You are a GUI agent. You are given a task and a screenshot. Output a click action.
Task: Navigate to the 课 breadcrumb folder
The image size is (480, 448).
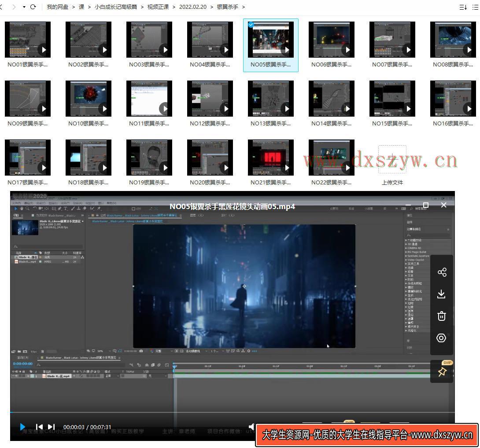coord(81,7)
